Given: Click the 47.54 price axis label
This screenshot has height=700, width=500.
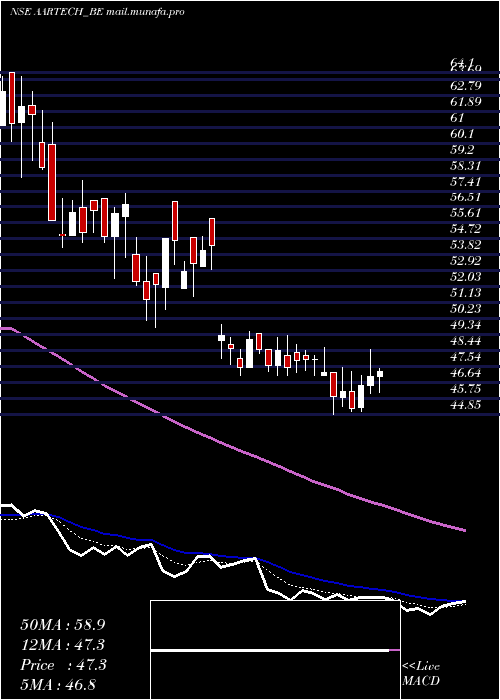Looking at the screenshot, I should pos(466,356).
